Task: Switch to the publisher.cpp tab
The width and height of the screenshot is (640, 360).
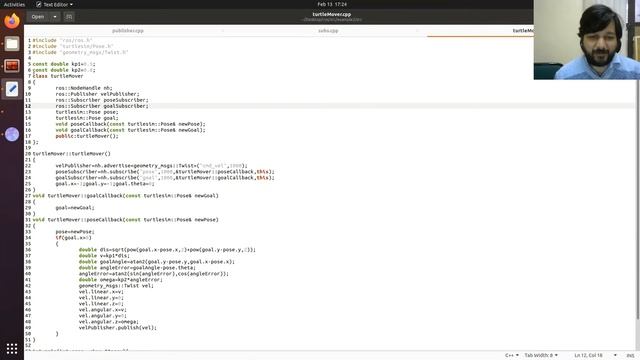Action: (128, 31)
